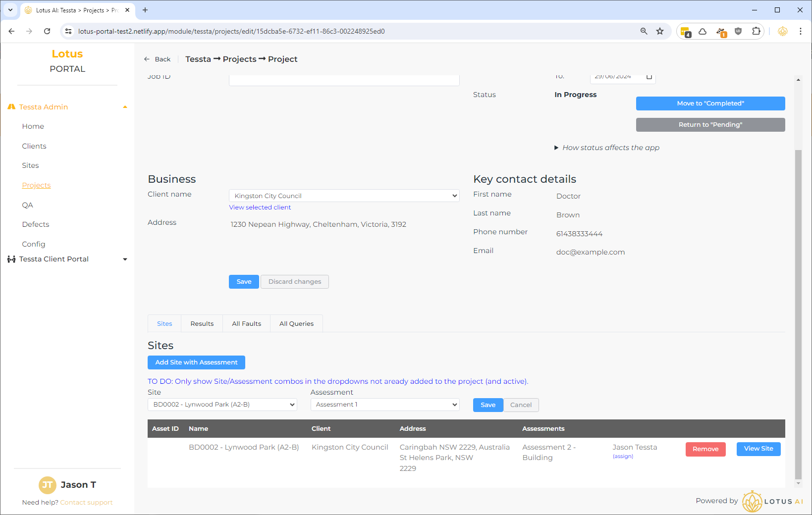
Task: Open the Site selection dropdown
Action: point(222,405)
